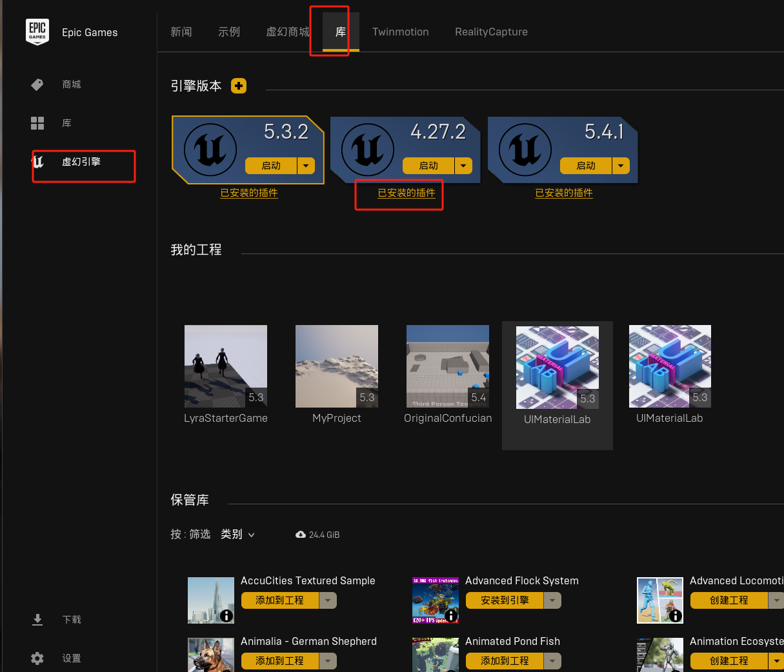784x672 pixels.
Task: Click the Unreal logo on the 4.27.2 card
Action: click(x=368, y=150)
